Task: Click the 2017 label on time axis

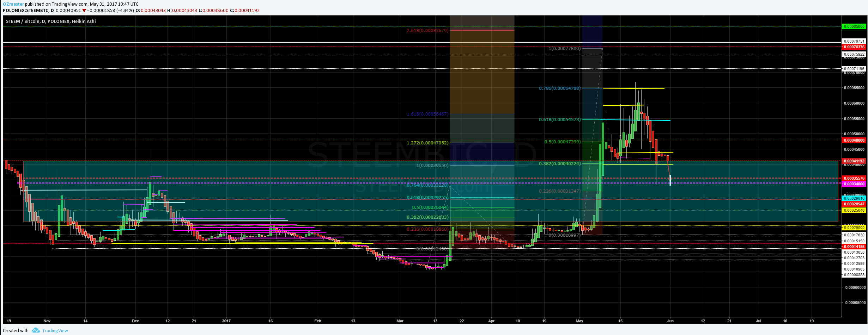Action: (226, 321)
